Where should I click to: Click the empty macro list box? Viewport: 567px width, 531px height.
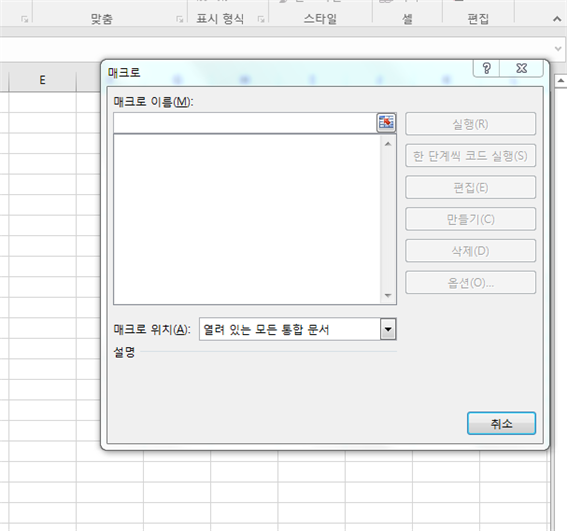tap(247, 219)
